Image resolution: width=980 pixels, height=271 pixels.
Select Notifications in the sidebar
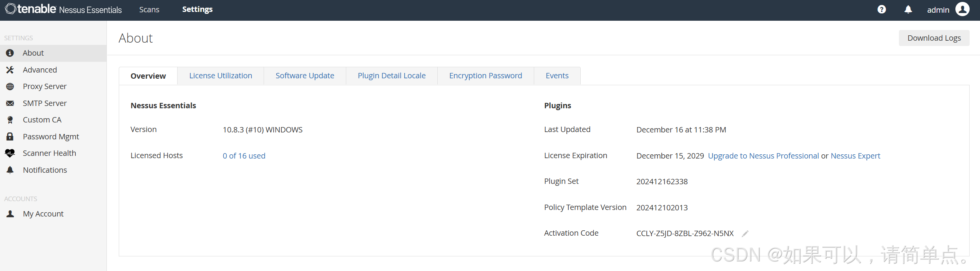coord(53,170)
